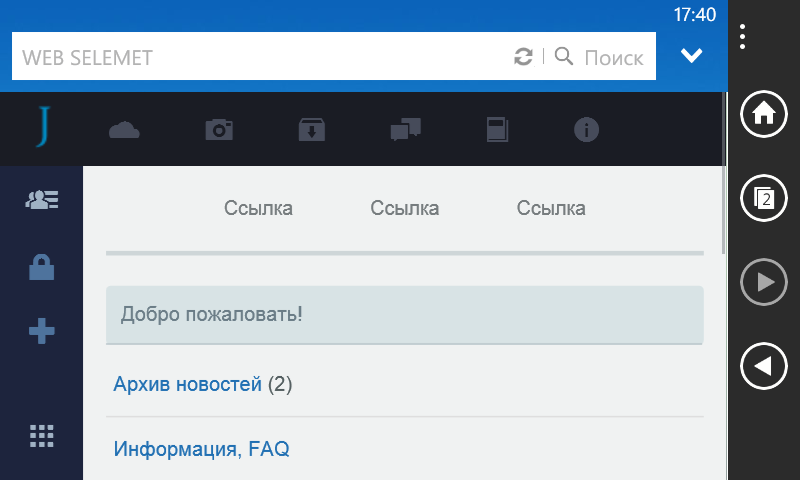Image resolution: width=800 pixels, height=480 pixels.
Task: Open the camera photo gallery icon
Action: coord(218,129)
